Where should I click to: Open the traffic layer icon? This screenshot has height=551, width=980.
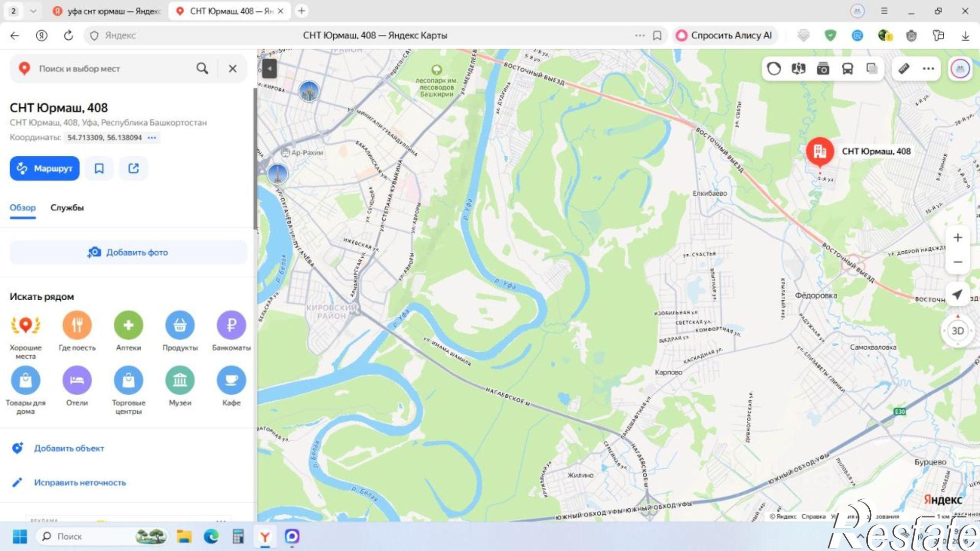click(x=774, y=69)
